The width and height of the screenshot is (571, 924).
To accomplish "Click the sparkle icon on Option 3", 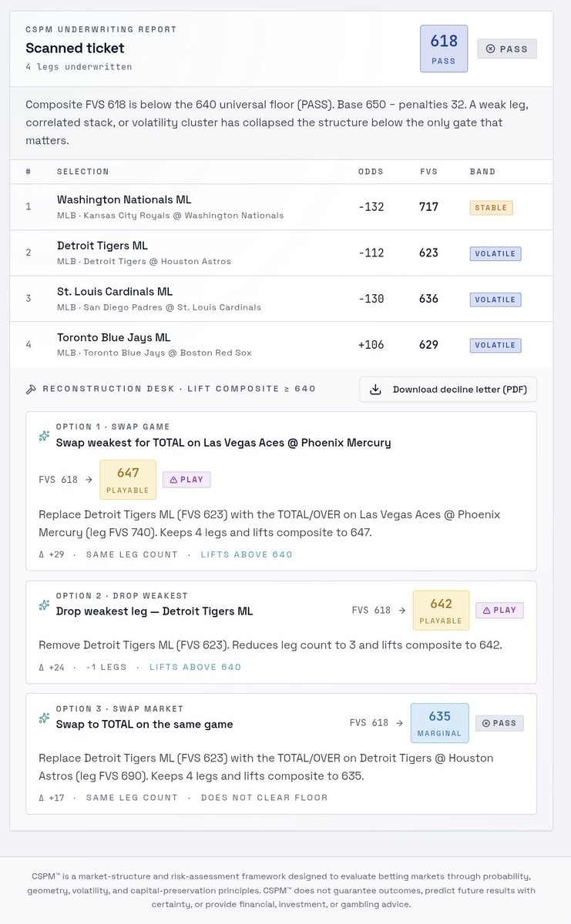I will click(x=45, y=718).
